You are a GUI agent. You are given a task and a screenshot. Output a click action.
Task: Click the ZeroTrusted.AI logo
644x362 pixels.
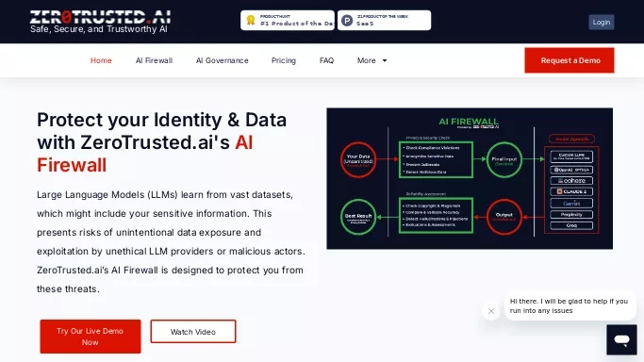(100, 17)
